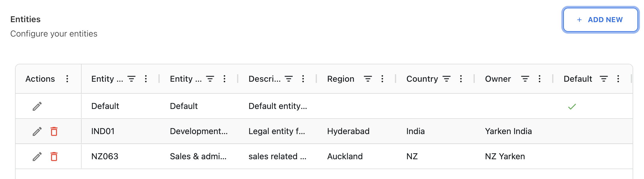Edit the NZ063 entity row
Image resolution: width=644 pixels, height=179 pixels.
point(37,157)
